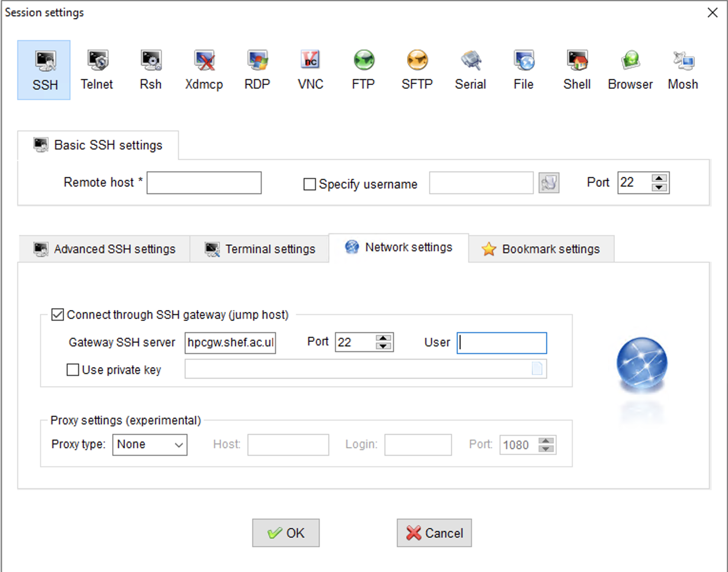Viewport: 728px width, 572px height.
Task: Open the Proxy type dropdown
Action: coord(149,444)
